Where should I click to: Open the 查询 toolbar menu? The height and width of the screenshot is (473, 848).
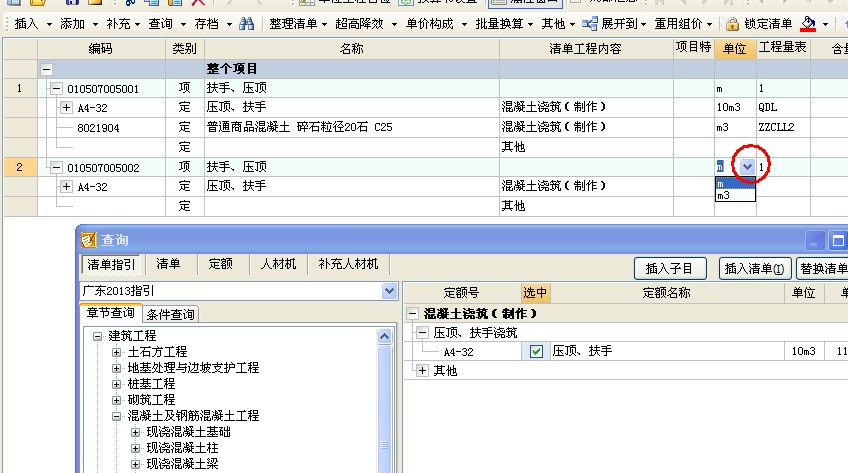point(167,24)
